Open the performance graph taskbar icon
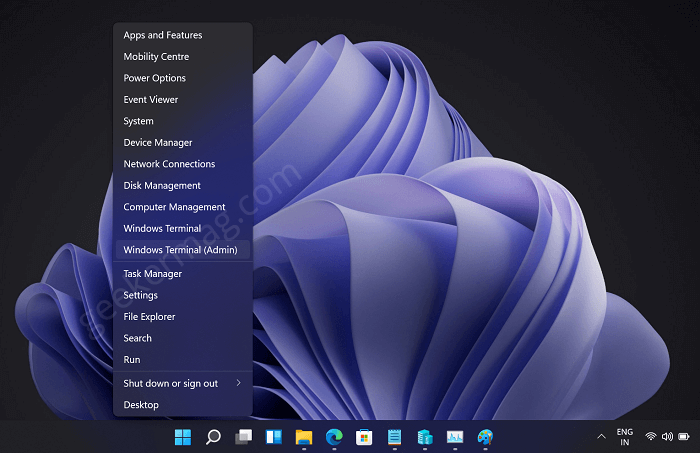 pos(455,437)
